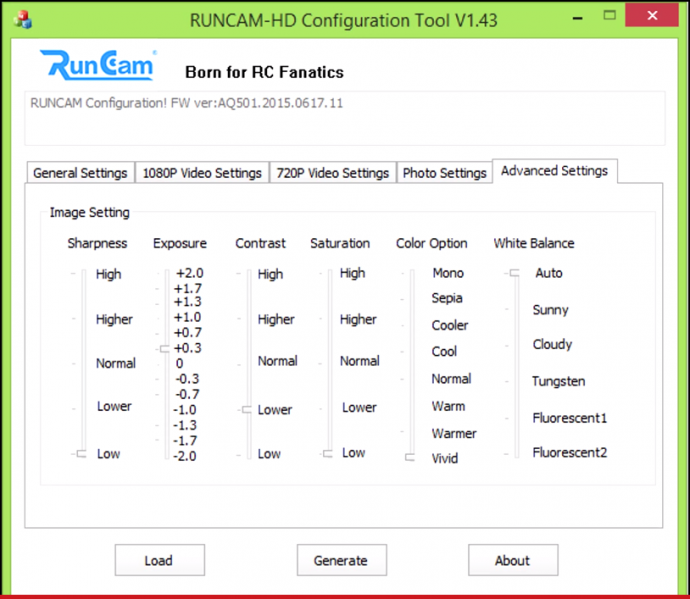Screen dimensions: 690x599
Task: Set Exposure slider to -2.0
Action: coord(164,456)
